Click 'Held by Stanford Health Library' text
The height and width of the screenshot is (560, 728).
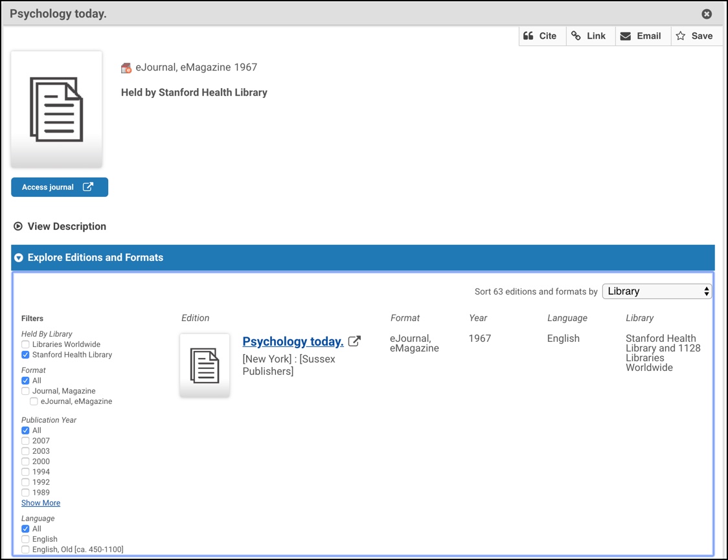194,93
